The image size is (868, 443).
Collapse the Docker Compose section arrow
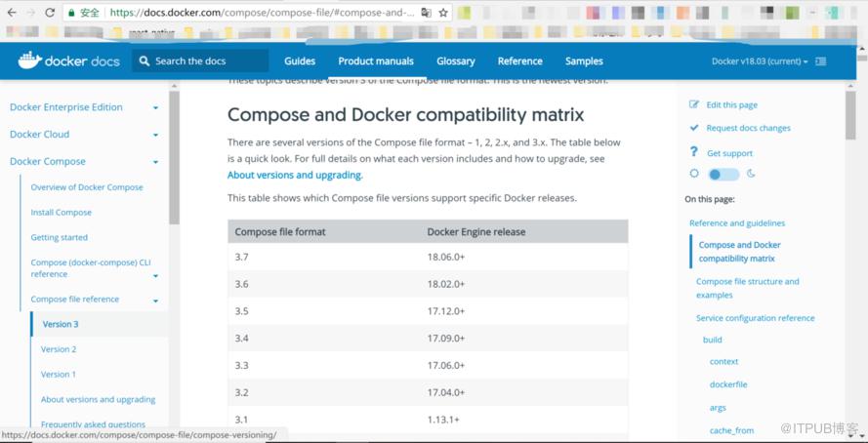tap(155, 162)
